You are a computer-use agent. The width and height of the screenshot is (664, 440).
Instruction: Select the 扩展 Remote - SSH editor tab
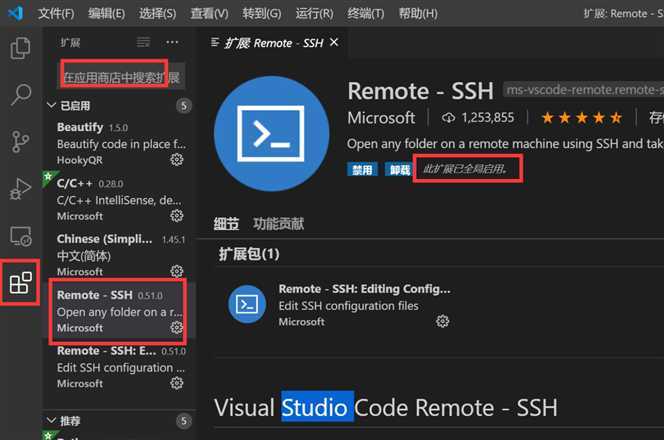tap(274, 43)
